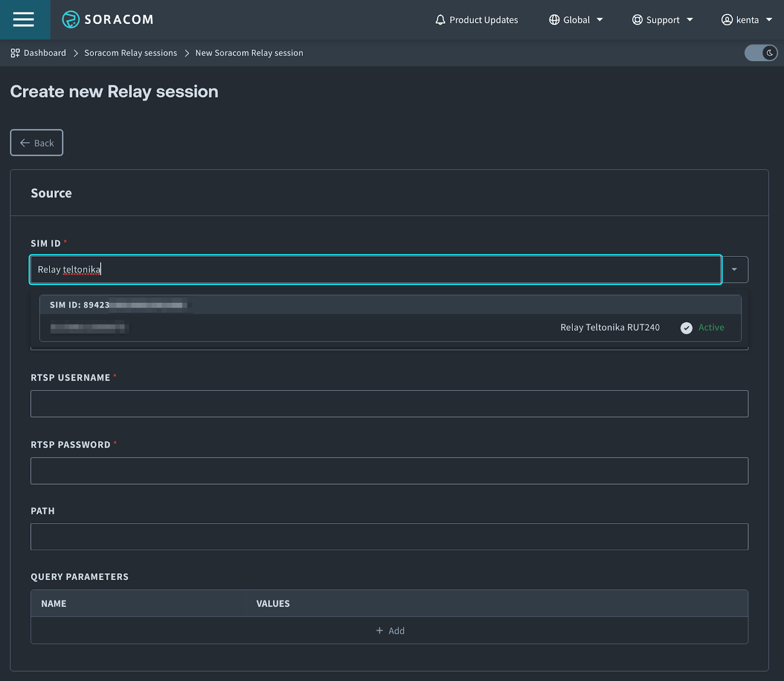784x681 pixels.
Task: Expand the SIM ID dropdown arrow
Action: tap(734, 269)
